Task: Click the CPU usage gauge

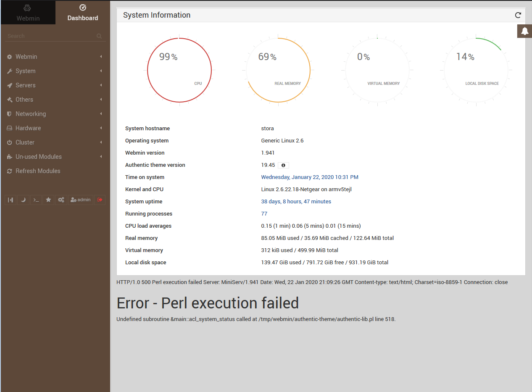Action: pyautogui.click(x=179, y=70)
